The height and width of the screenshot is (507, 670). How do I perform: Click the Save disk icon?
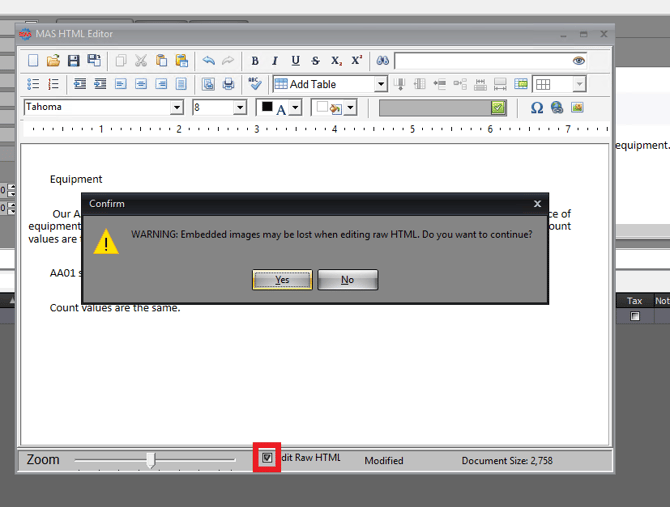73,61
